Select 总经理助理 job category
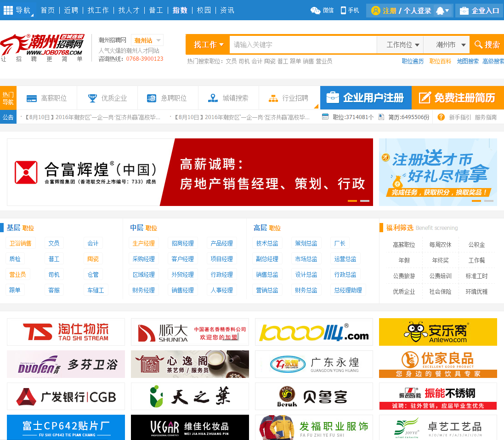The height and width of the screenshot is (440, 504). point(348,290)
